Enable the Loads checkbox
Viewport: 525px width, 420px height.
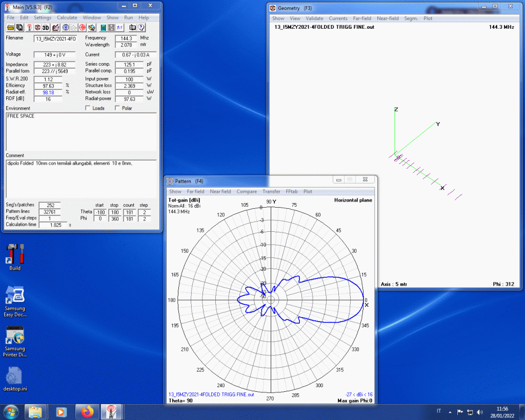pyautogui.click(x=88, y=108)
